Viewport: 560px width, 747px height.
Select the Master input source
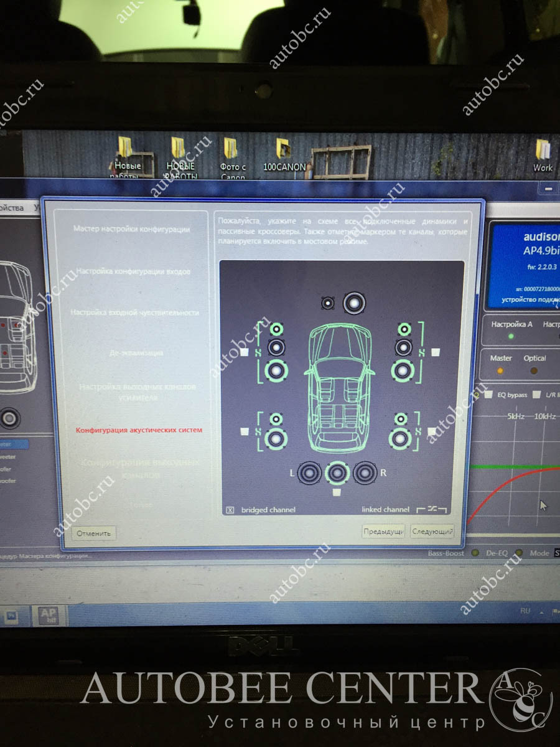[x=501, y=364]
